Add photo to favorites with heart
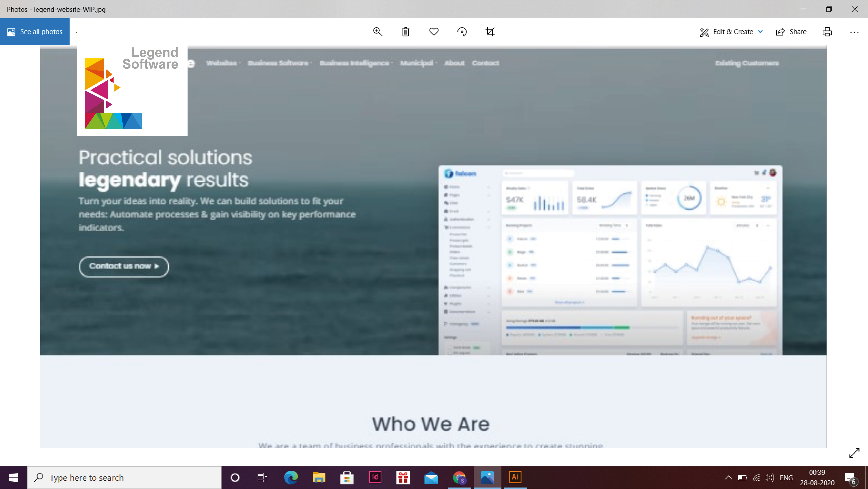Image resolution: width=868 pixels, height=489 pixels. click(x=434, y=32)
